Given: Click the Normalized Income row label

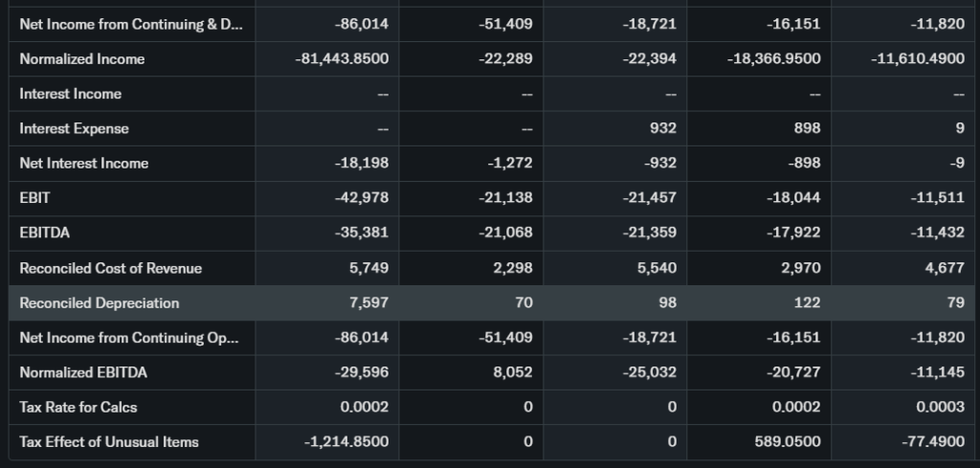Looking at the screenshot, I should click(82, 59).
